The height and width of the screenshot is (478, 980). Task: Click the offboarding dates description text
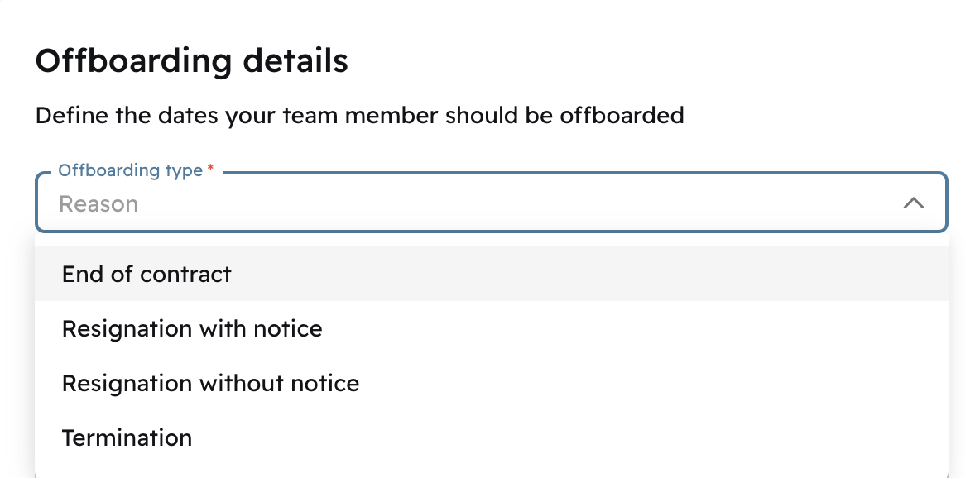(359, 115)
